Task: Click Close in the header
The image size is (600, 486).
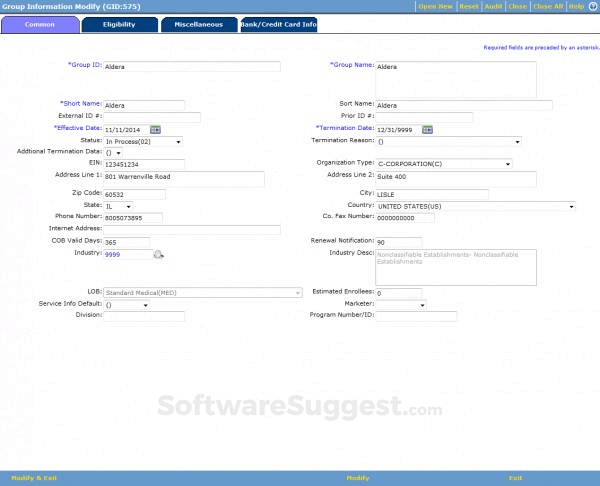Action: click(517, 6)
